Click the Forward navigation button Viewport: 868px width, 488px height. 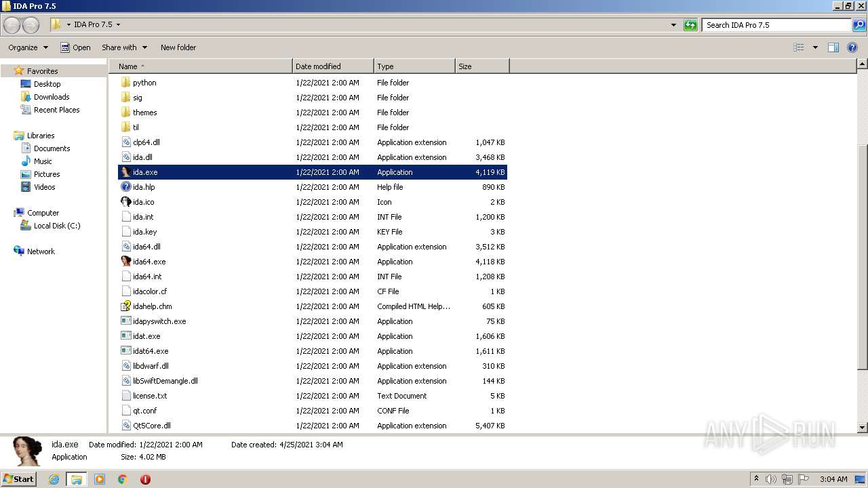click(x=31, y=25)
